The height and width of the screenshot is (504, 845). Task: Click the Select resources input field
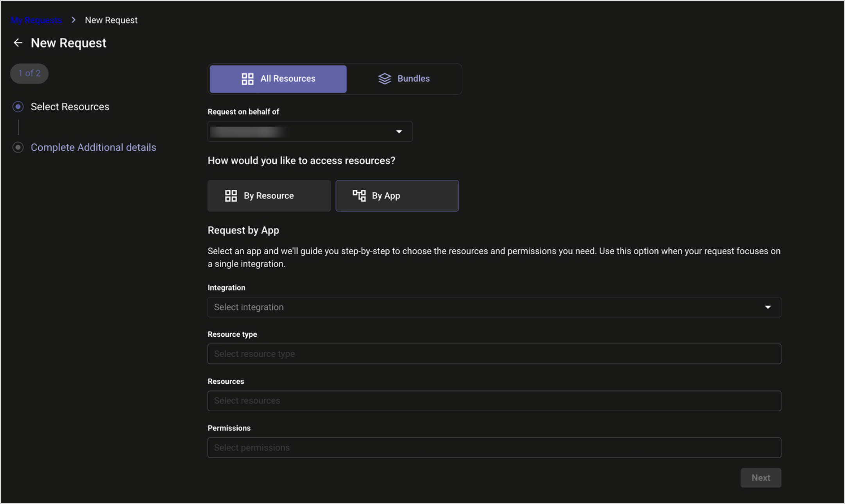(x=494, y=401)
